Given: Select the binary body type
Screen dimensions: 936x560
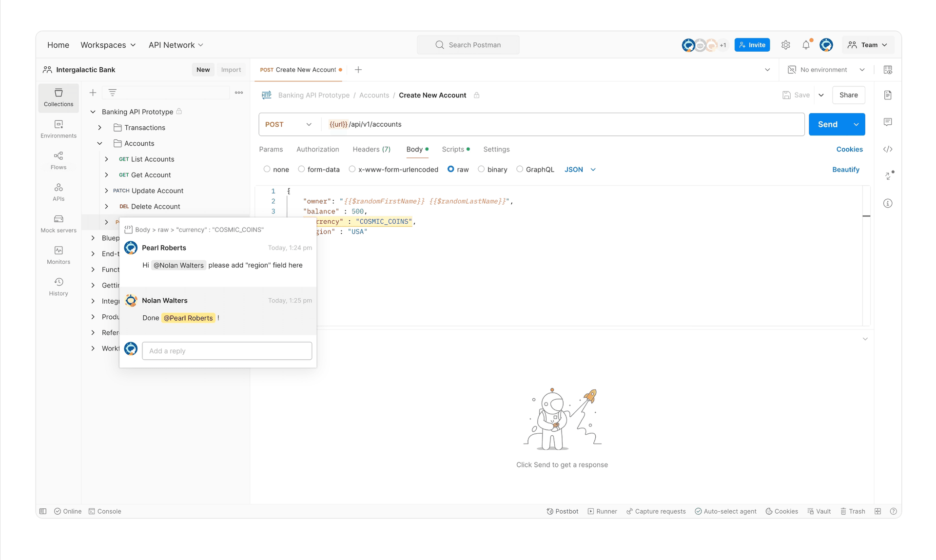Looking at the screenshot, I should [x=481, y=169].
